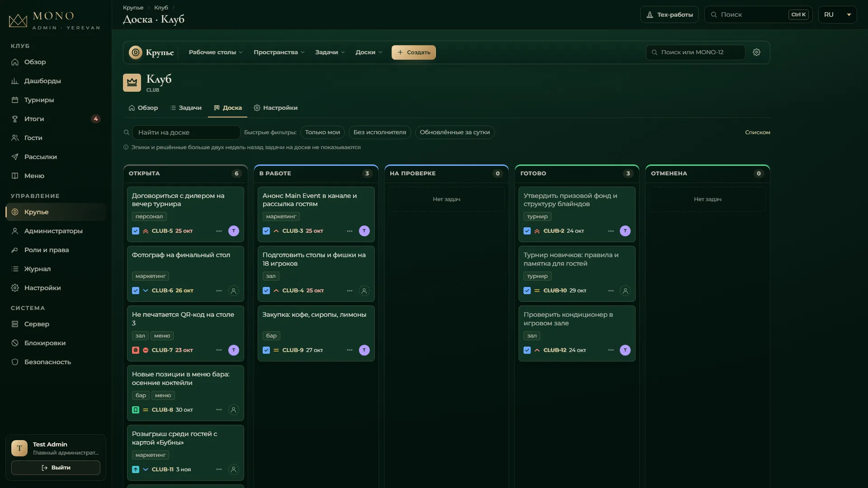
Task: Click the story type icon on CLUB-8
Action: (136, 410)
